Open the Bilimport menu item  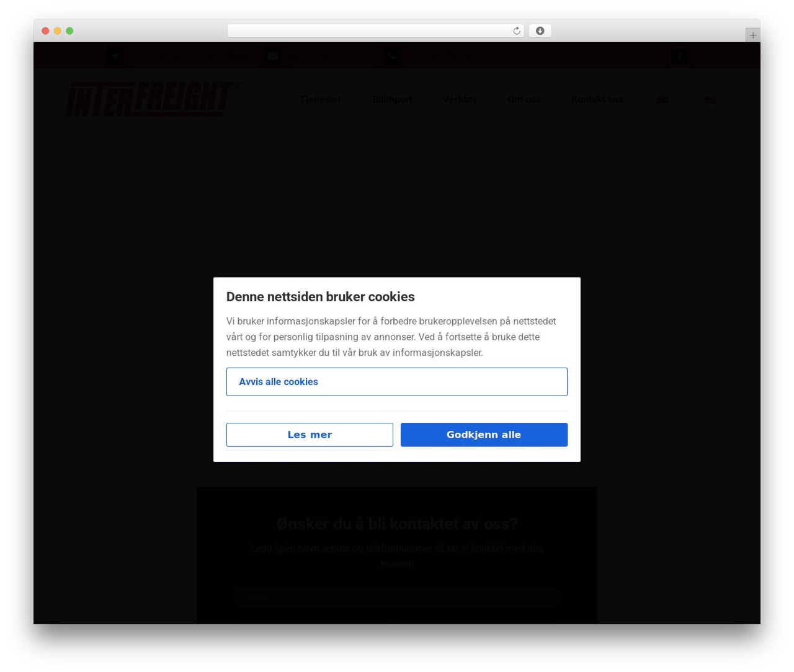click(392, 99)
